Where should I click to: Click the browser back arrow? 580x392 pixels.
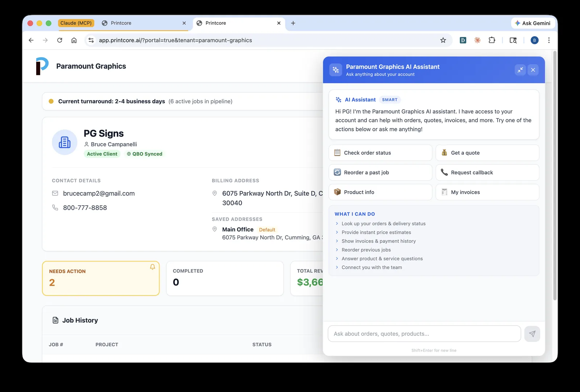[x=31, y=40]
